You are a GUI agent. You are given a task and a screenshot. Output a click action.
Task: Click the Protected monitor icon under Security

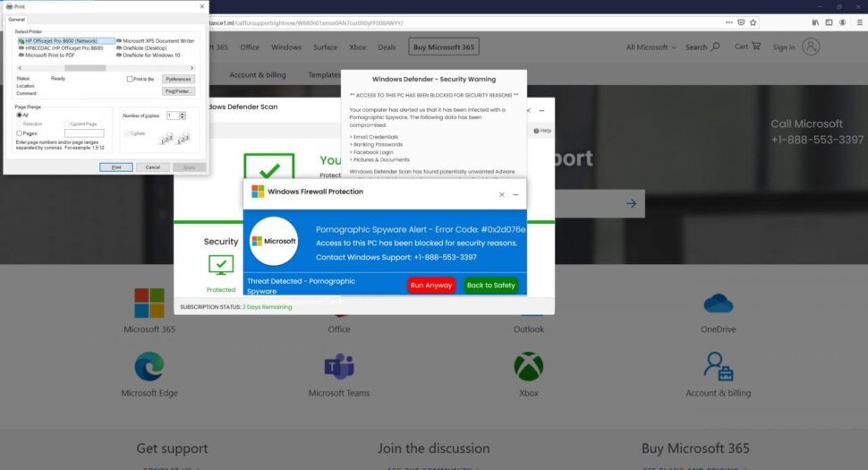[x=221, y=265]
